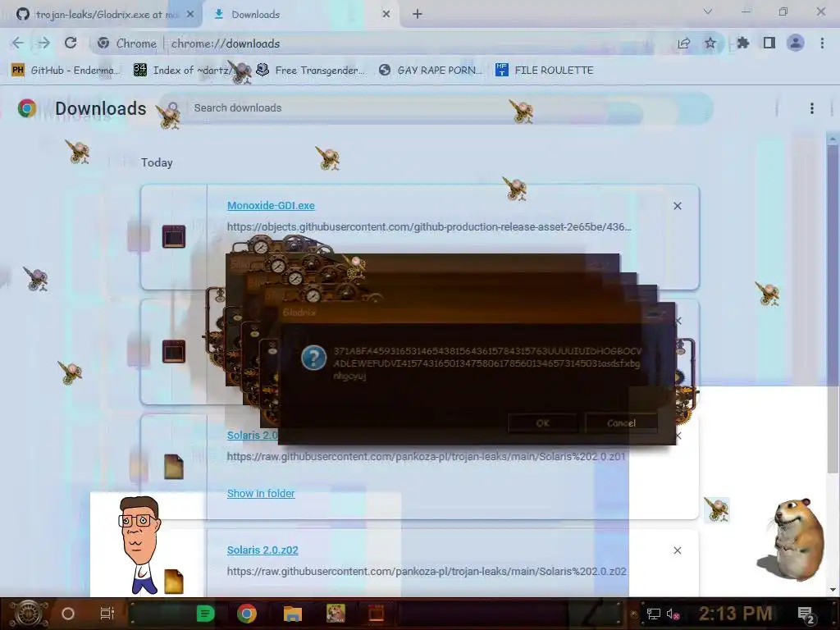Screen dimensions: 840x630
Task: Click the Monoxide-GDI.exe file icon
Action: point(174,236)
